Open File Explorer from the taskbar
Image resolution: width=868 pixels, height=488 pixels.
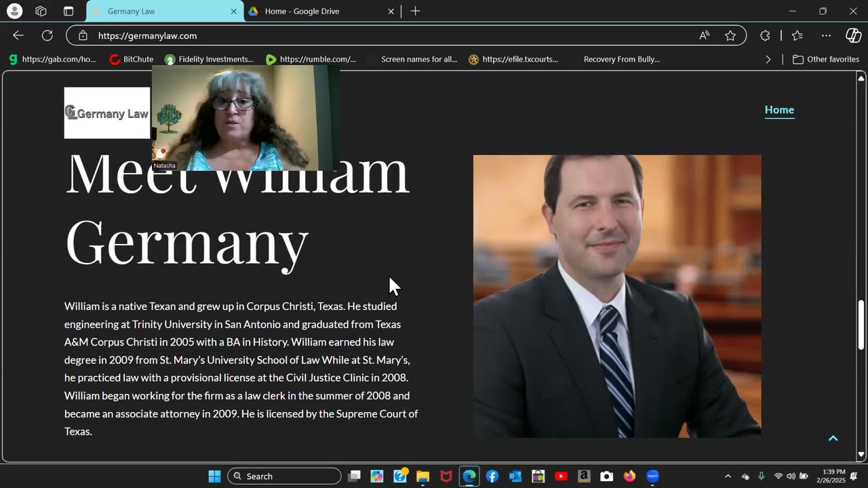click(423, 476)
